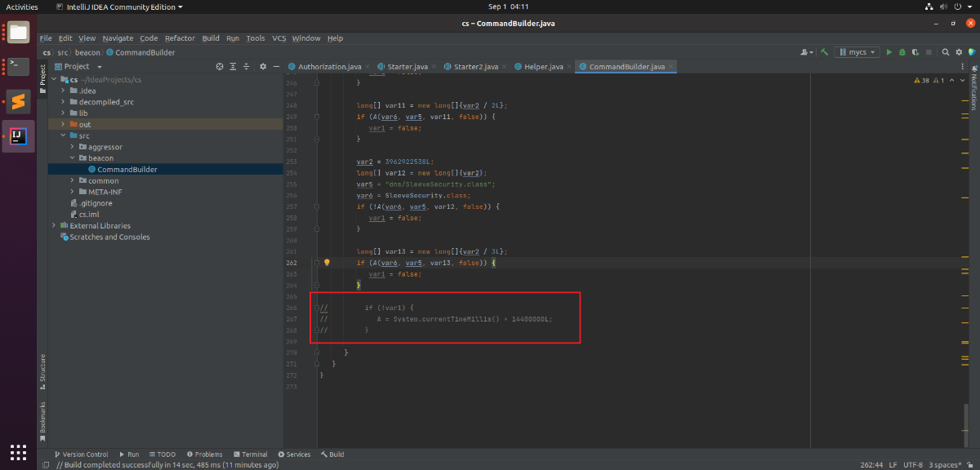Open mycs run configuration dropdown
Image resolution: width=980 pixels, height=470 pixels.
pyautogui.click(x=857, y=52)
